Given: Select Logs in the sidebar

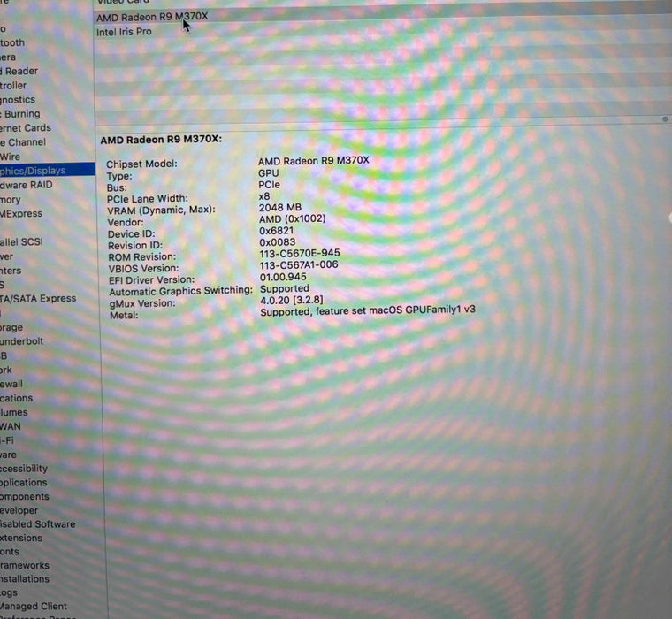Looking at the screenshot, I should click(9, 592).
